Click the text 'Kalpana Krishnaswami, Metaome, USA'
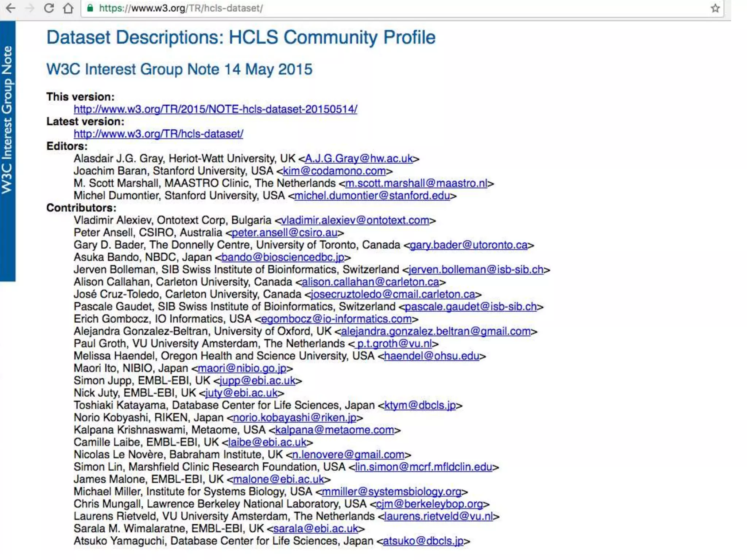 (170, 430)
